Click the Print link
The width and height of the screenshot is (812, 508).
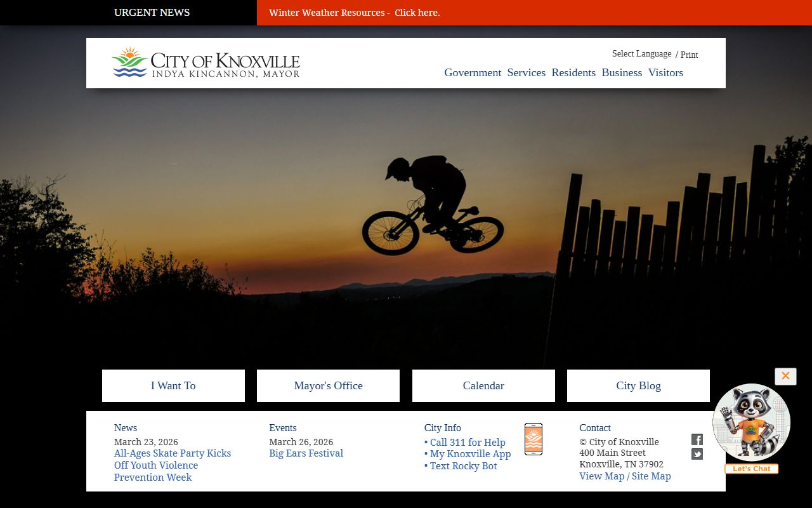coord(689,55)
